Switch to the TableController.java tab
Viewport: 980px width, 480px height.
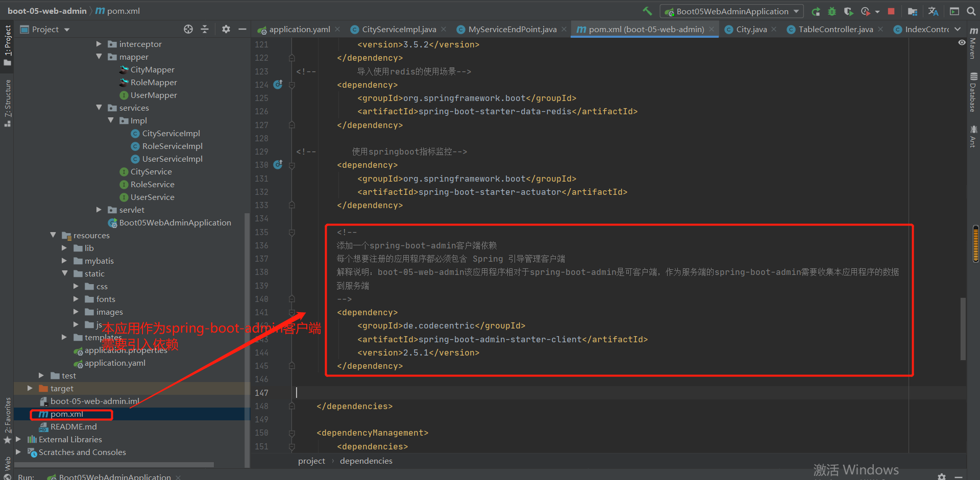pos(835,29)
